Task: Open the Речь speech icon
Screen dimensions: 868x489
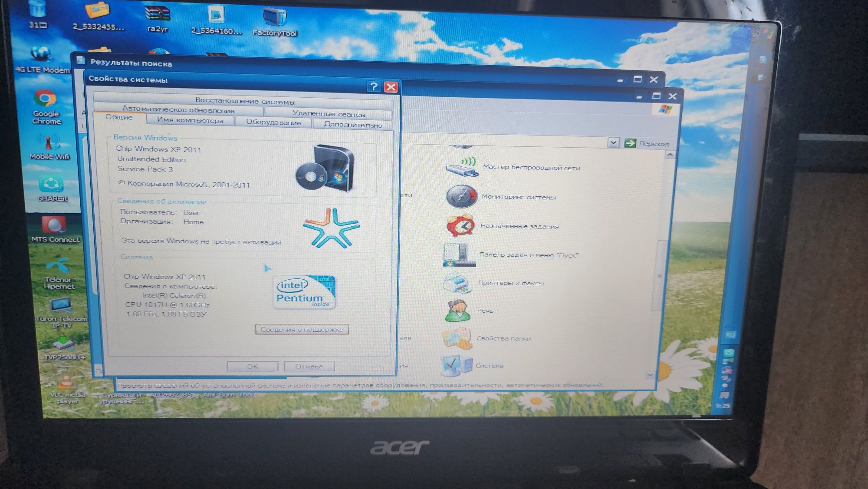Action: (457, 311)
